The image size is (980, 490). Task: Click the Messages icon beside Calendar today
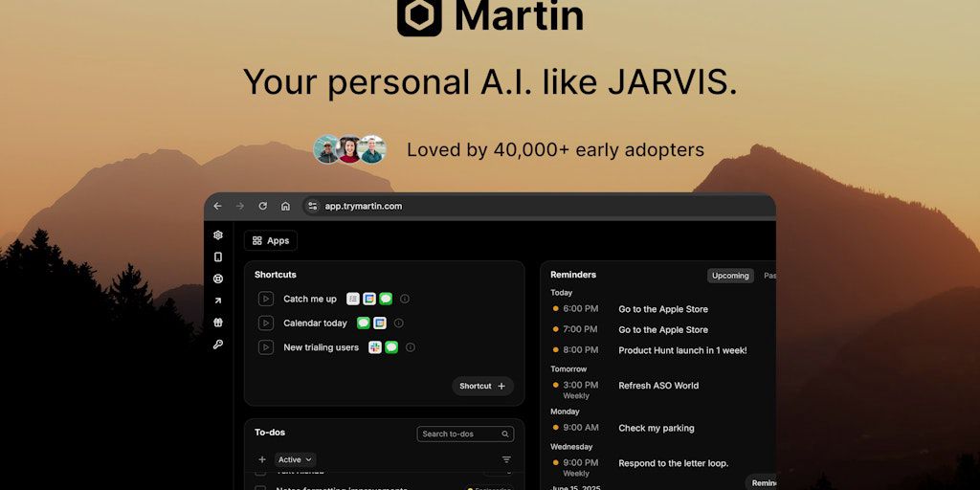point(363,323)
